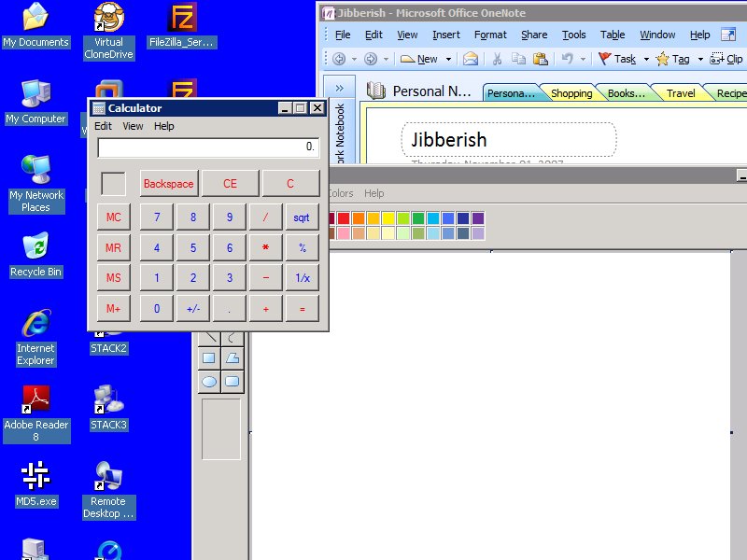The width and height of the screenshot is (747, 560).
Task: Switch to the Books section tab
Action: (626, 93)
